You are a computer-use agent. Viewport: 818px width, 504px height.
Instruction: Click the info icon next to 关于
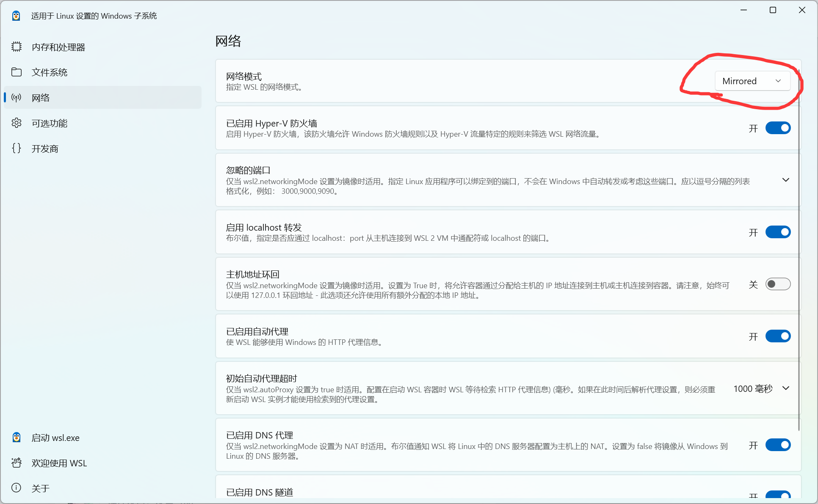(16, 487)
